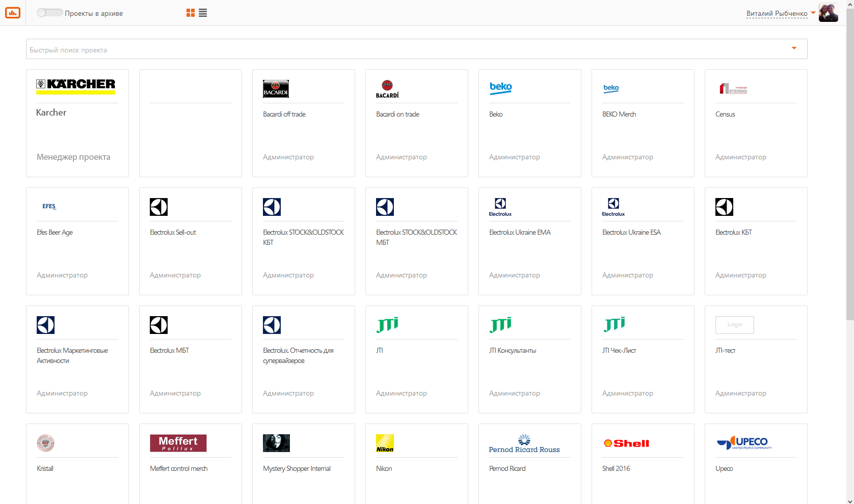854x504 pixels.
Task: Select the JTI Чек-Лист project name
Action: coord(619,350)
